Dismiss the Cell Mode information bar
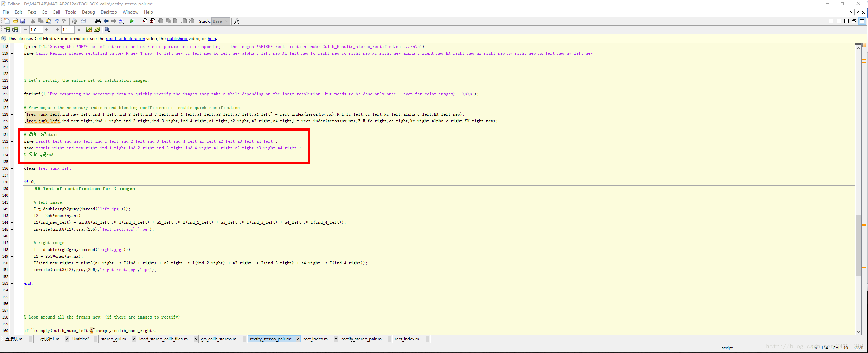 click(x=864, y=39)
